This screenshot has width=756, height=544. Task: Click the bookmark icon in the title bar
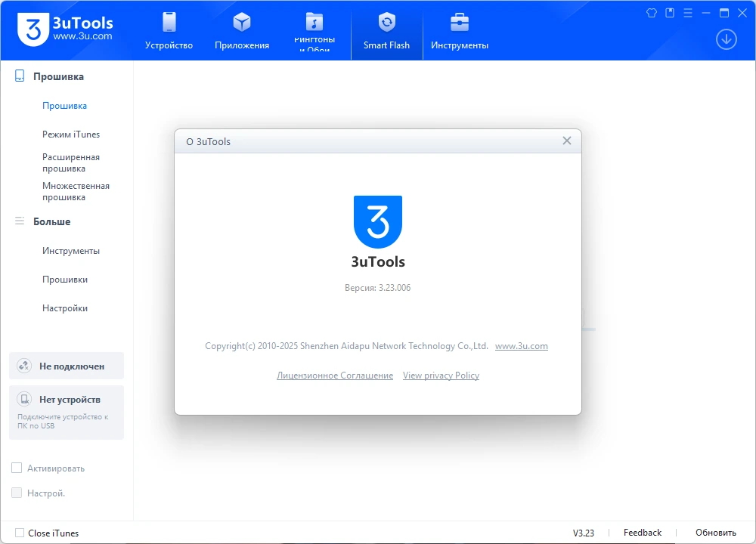coord(670,13)
